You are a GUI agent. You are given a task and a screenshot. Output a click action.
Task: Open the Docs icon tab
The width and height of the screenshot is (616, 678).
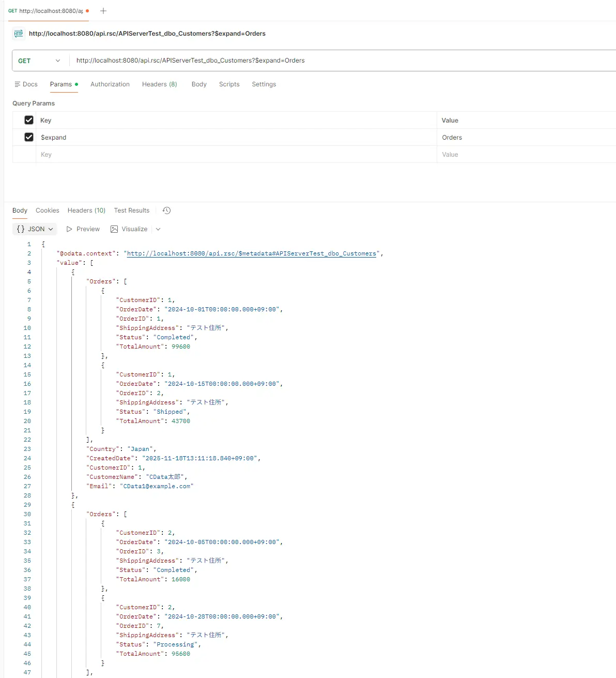(x=18, y=84)
